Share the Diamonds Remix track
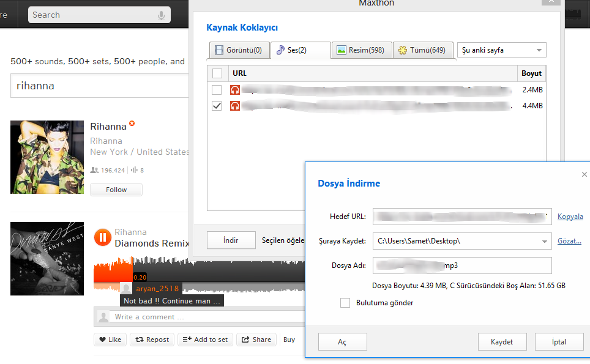Image resolution: width=590 pixels, height=364 pixels. pyautogui.click(x=256, y=340)
